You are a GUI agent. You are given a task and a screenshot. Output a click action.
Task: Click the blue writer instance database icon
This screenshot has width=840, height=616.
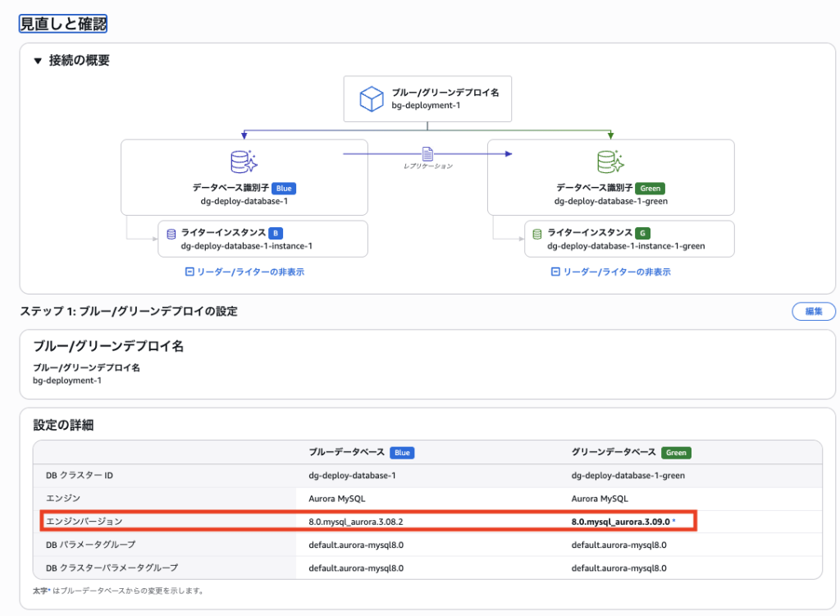171,234
